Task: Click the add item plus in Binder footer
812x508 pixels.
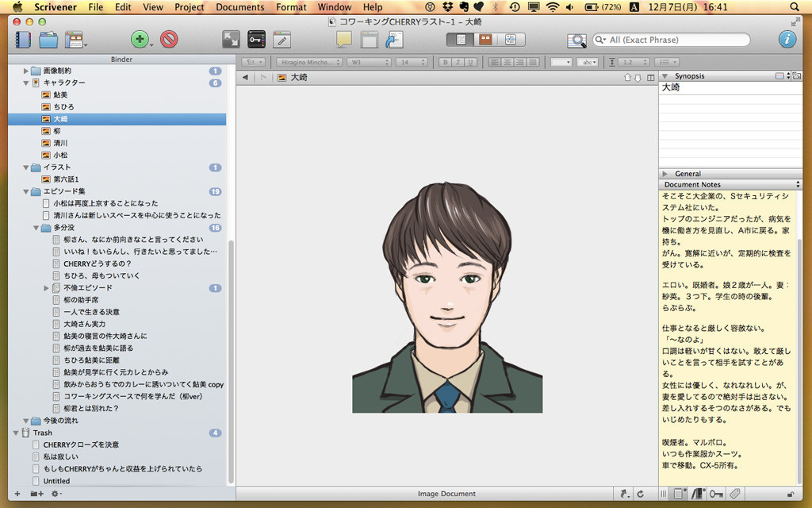Action: [17, 494]
